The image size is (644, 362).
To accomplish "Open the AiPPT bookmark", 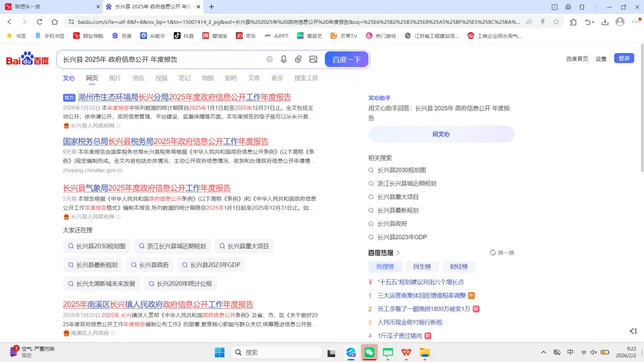I will (x=277, y=36).
